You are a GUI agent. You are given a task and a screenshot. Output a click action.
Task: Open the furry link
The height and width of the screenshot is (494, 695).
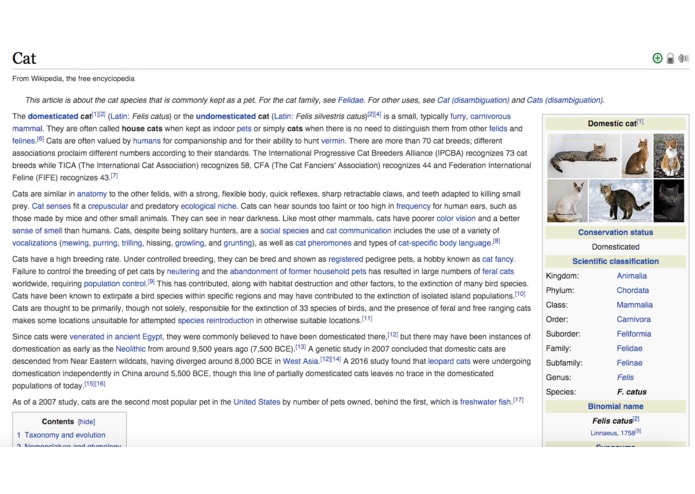tap(458, 116)
